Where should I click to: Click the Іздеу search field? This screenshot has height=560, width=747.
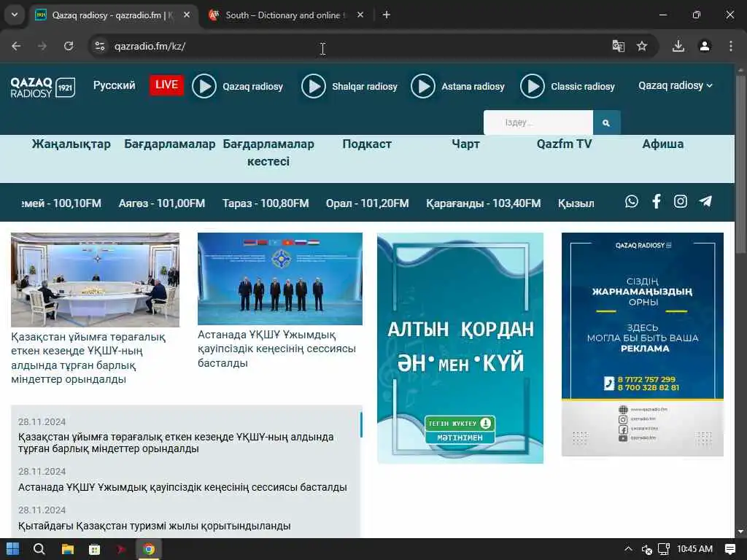[538, 122]
